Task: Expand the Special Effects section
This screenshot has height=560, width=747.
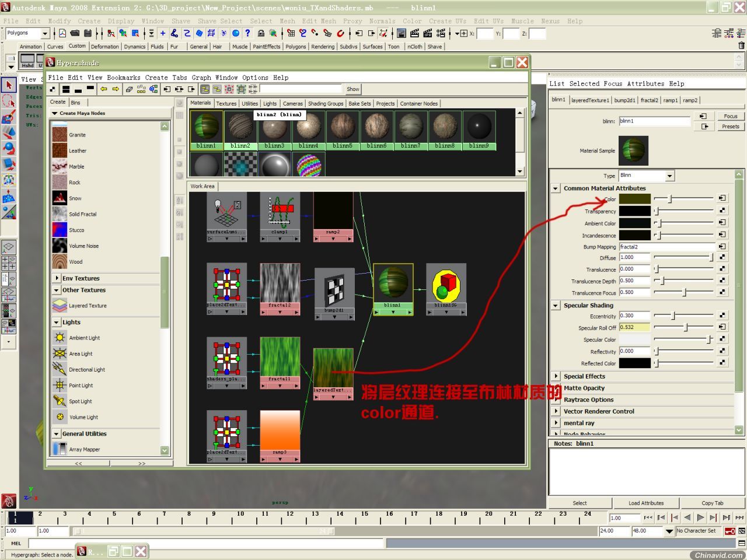Action: pyautogui.click(x=556, y=376)
